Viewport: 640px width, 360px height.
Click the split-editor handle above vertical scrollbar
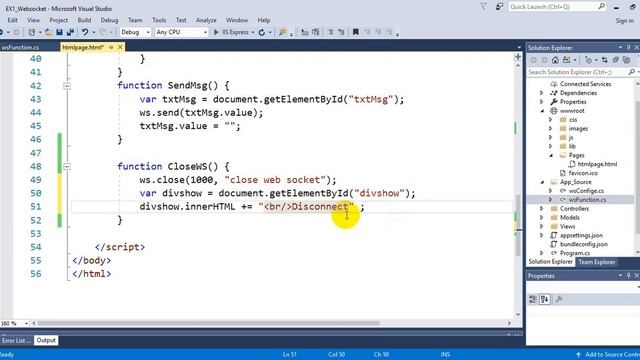(518, 57)
